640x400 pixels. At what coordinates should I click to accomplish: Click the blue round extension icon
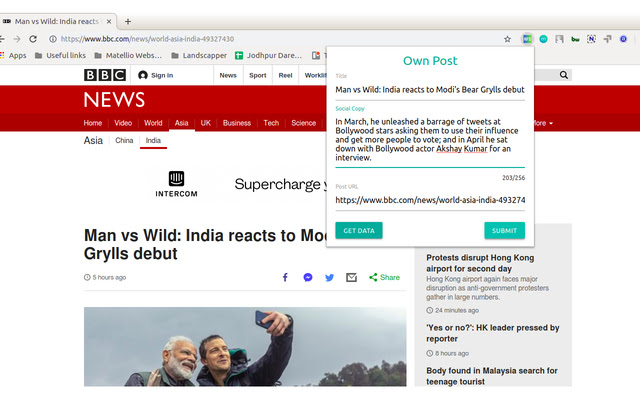[623, 39]
